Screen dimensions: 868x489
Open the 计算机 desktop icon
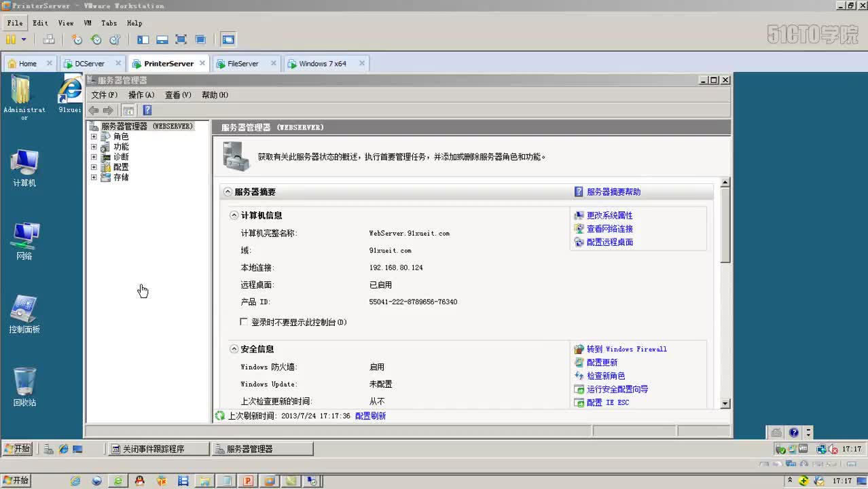[24, 168]
